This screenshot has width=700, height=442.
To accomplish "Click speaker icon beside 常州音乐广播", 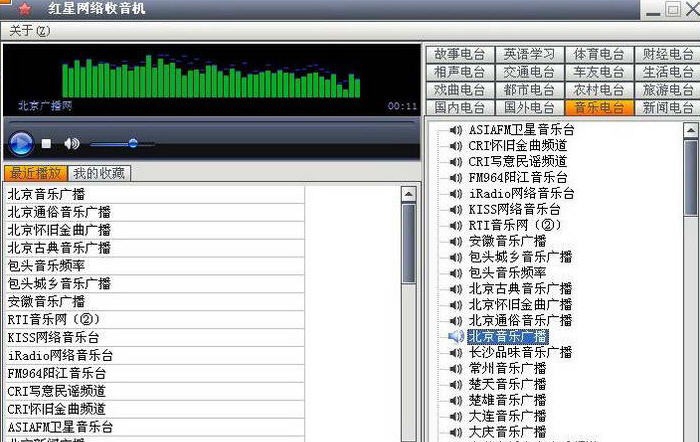I will tap(455, 369).
